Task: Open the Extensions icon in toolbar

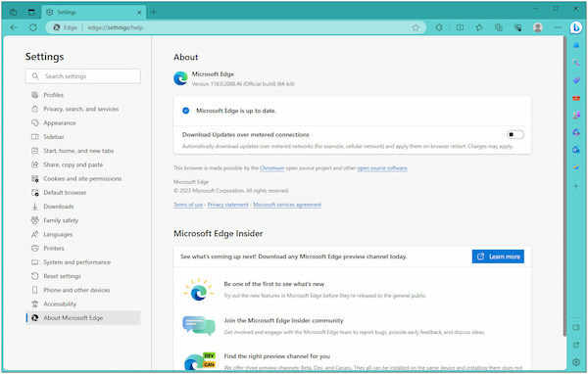Action: coord(439,27)
